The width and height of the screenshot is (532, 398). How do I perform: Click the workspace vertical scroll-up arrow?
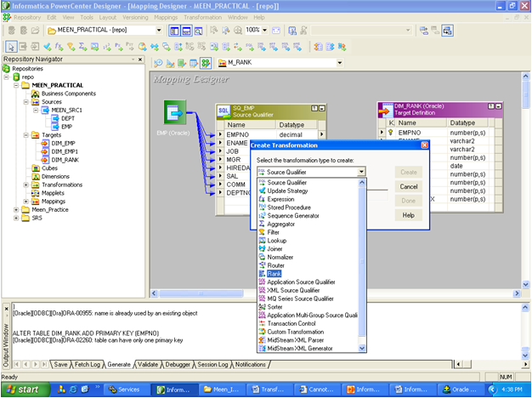[x=525, y=76]
